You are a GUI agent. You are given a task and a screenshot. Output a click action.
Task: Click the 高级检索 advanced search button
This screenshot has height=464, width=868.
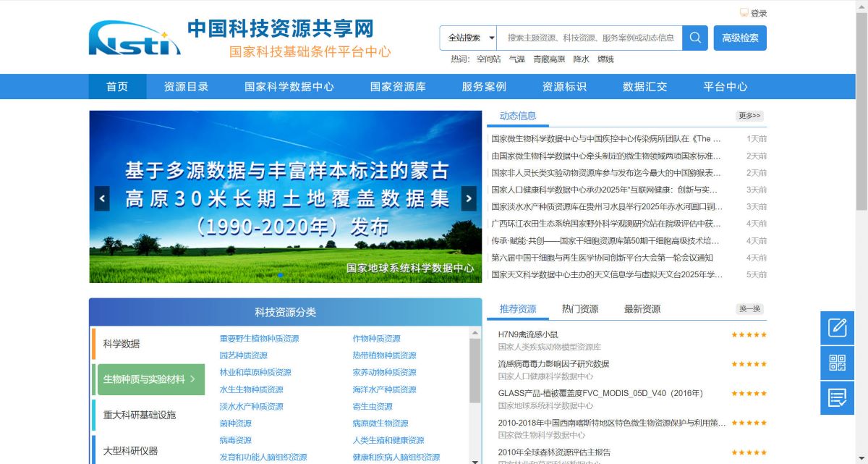tap(740, 38)
